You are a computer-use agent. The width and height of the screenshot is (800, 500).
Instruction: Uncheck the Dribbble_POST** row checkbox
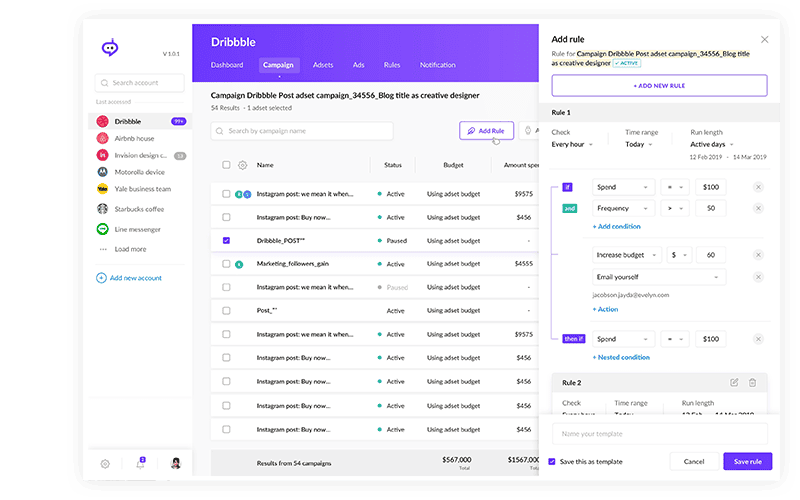[x=226, y=240]
